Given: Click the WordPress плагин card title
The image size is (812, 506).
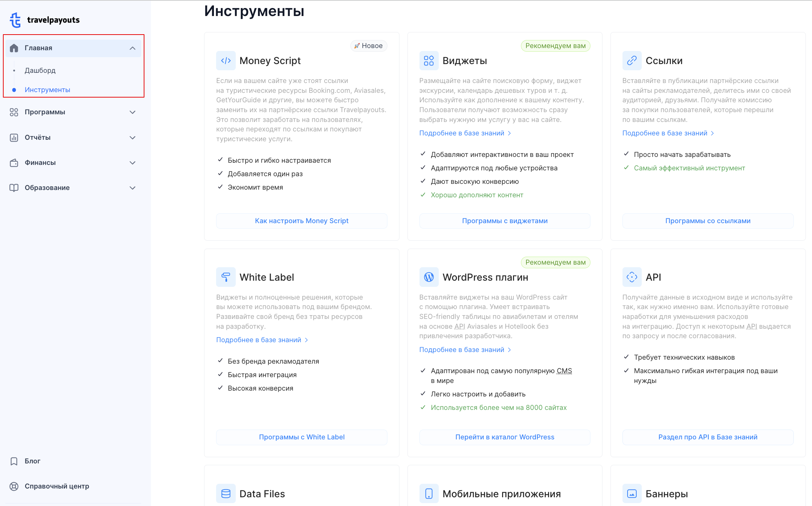Looking at the screenshot, I should 485,277.
